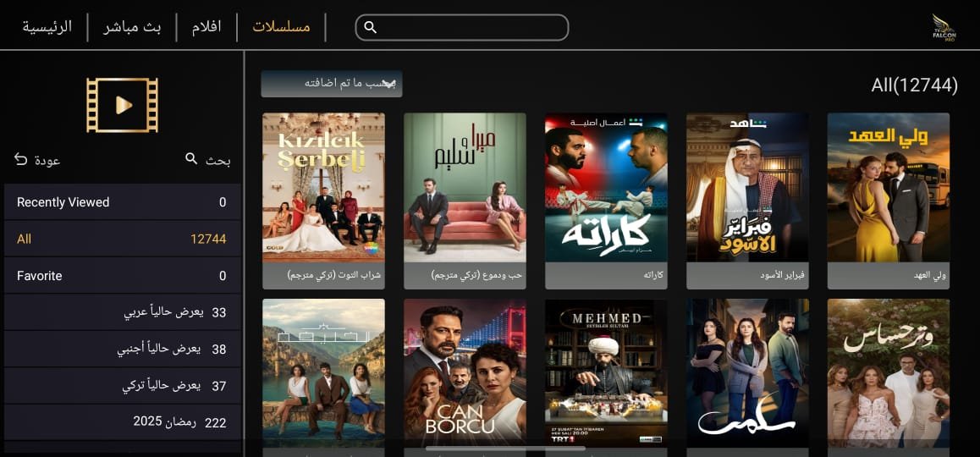
Task: Open the Can Borcu series poster
Action: coord(465,373)
